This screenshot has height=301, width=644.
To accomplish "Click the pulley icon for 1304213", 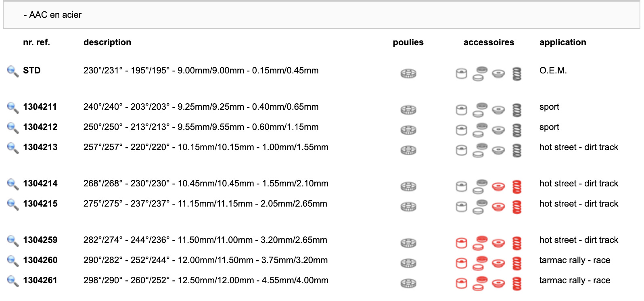I will tap(408, 150).
